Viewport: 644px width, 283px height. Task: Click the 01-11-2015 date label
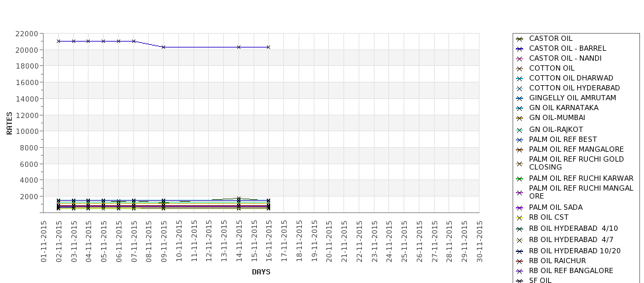click(44, 241)
